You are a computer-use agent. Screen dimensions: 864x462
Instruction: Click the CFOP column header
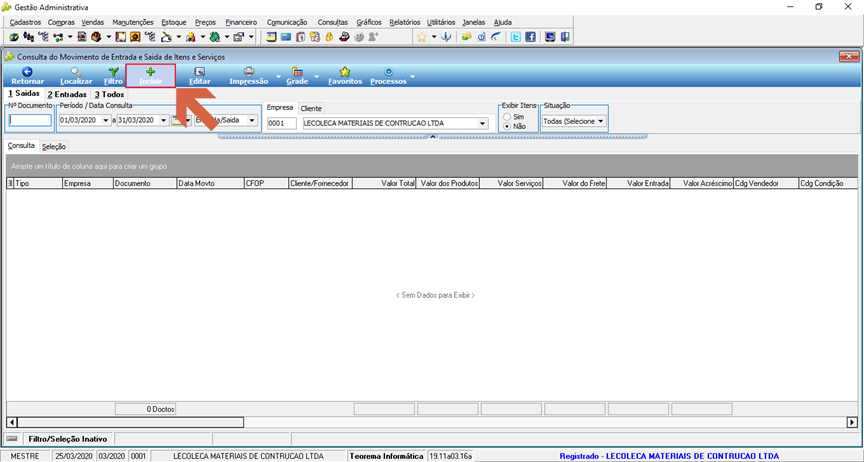(x=266, y=183)
